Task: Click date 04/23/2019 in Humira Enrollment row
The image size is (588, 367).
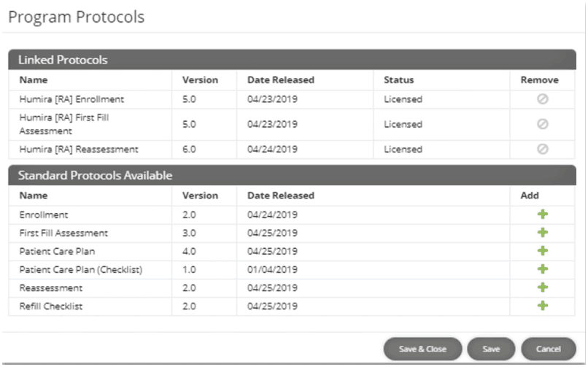Action: [x=272, y=99]
